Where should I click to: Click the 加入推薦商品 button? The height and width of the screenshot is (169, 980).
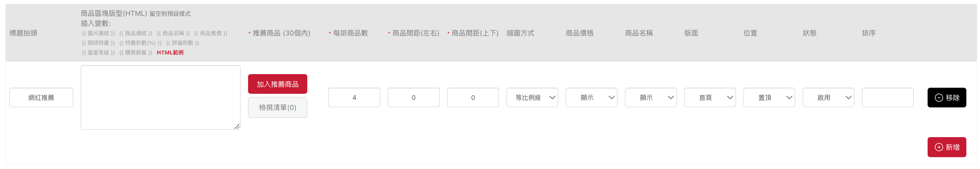(277, 84)
